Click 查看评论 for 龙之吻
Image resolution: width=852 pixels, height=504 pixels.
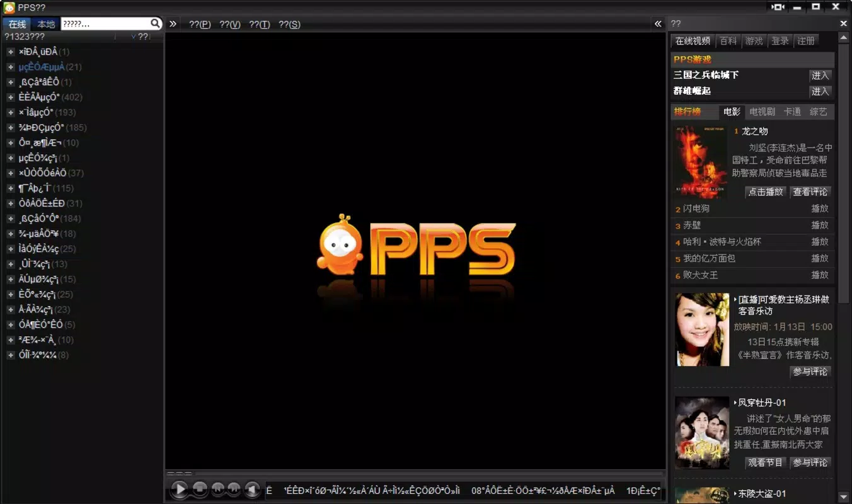tap(810, 192)
